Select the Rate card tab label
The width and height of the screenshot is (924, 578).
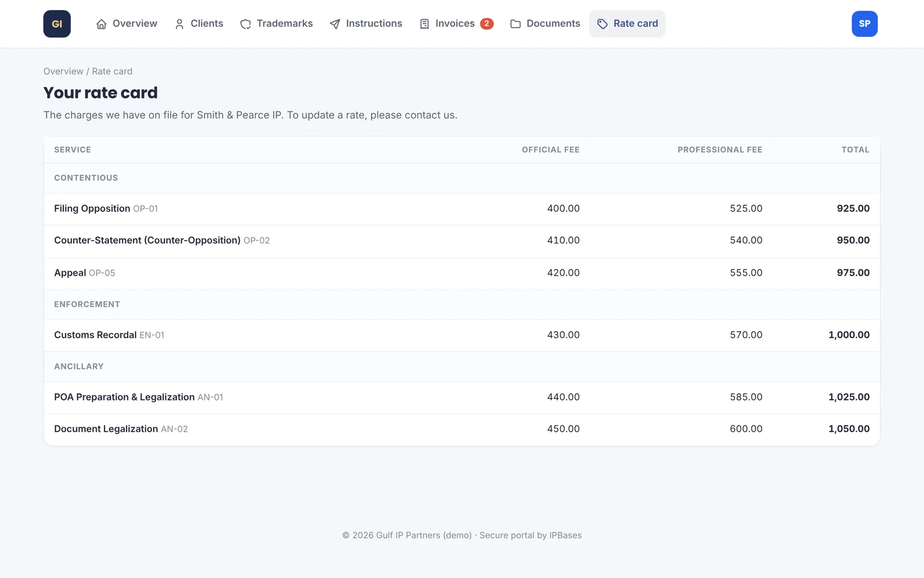point(636,24)
